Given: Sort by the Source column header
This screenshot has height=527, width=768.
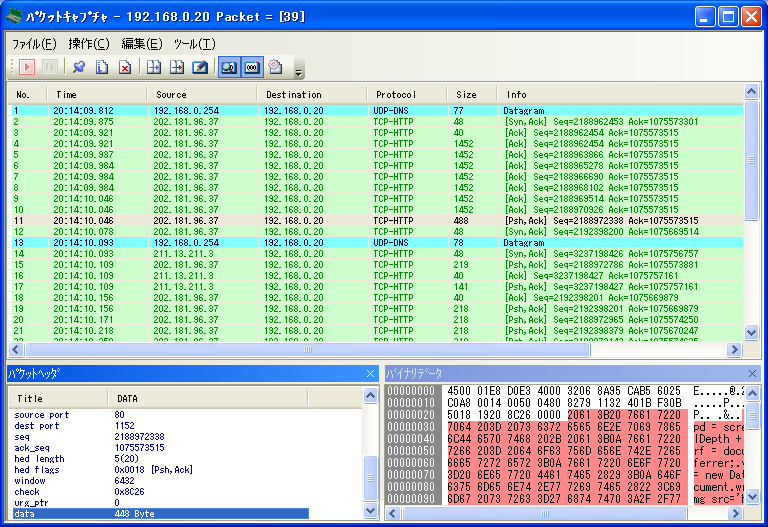Looking at the screenshot, I should click(x=201, y=95).
